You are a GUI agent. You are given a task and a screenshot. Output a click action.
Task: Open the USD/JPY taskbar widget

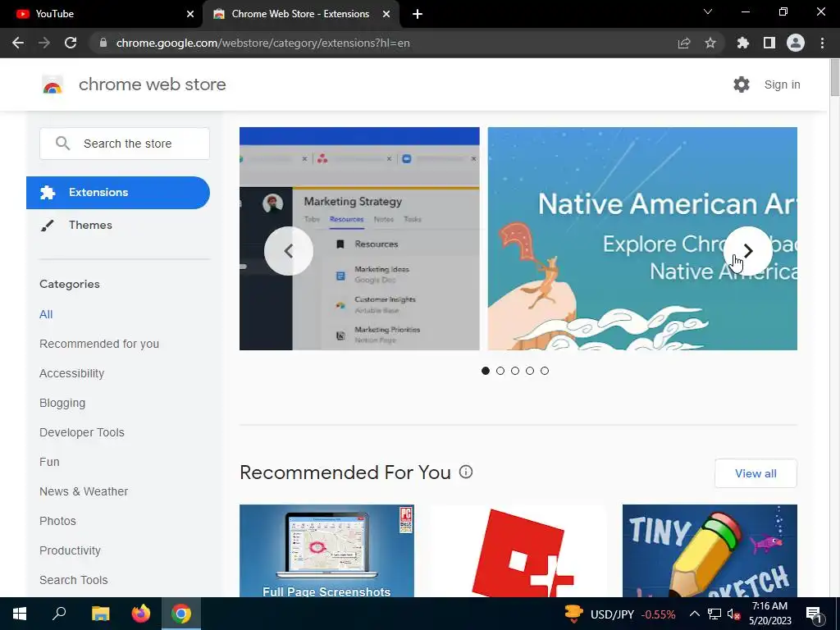click(620, 614)
